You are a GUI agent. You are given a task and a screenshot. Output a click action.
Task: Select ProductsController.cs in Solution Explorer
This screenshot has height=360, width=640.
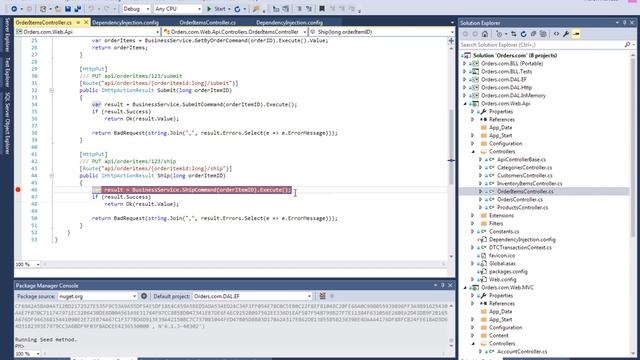(522, 207)
